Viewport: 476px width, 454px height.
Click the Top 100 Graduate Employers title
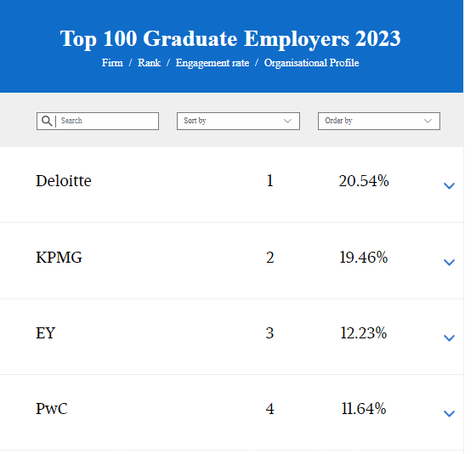[x=230, y=38]
